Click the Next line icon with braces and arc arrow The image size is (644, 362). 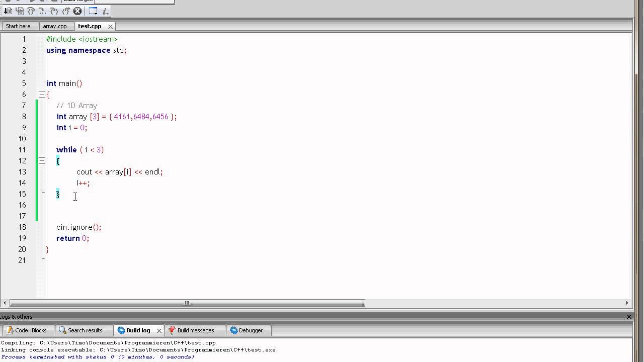point(31,11)
